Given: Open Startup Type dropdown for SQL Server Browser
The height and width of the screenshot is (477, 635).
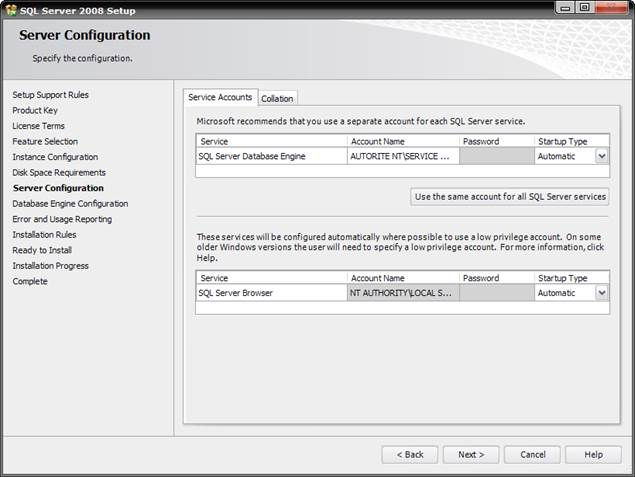Looking at the screenshot, I should (602, 293).
